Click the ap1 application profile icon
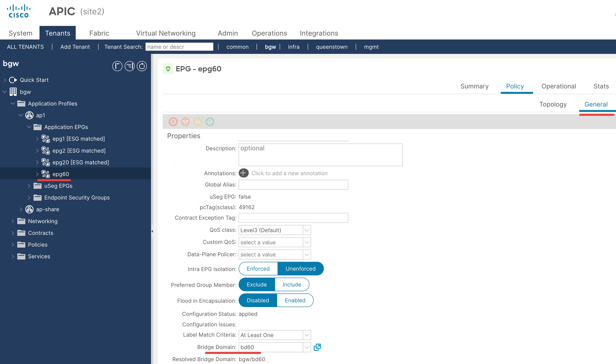Screen dimensions: 616x364 click(x=29, y=115)
